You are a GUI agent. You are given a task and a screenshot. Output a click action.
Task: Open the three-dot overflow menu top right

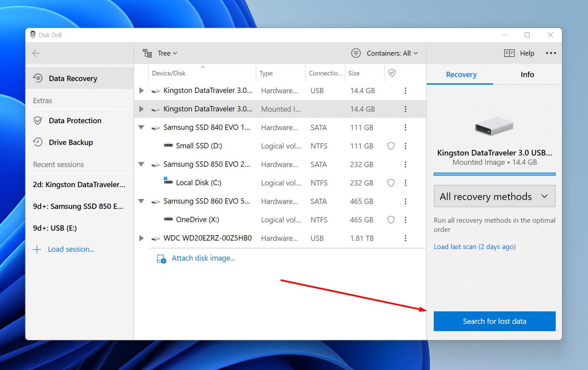point(551,53)
